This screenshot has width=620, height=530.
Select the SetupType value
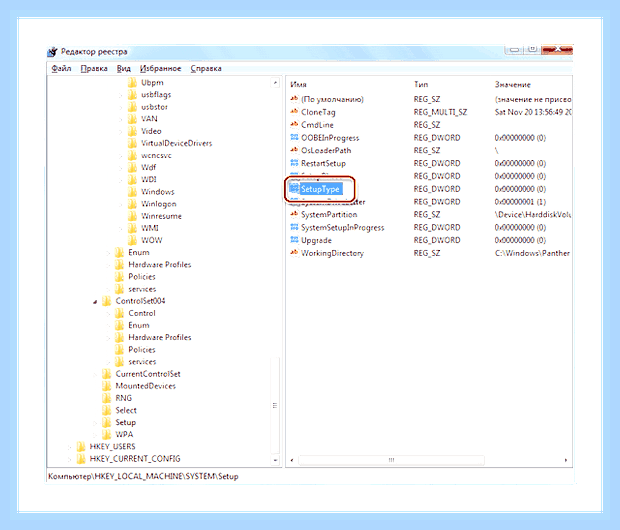coord(320,189)
